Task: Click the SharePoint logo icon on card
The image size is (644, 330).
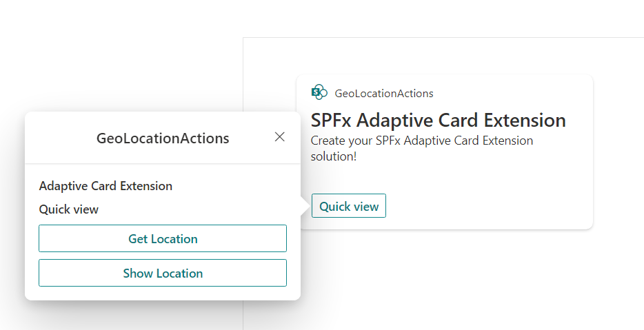Action: tap(319, 93)
